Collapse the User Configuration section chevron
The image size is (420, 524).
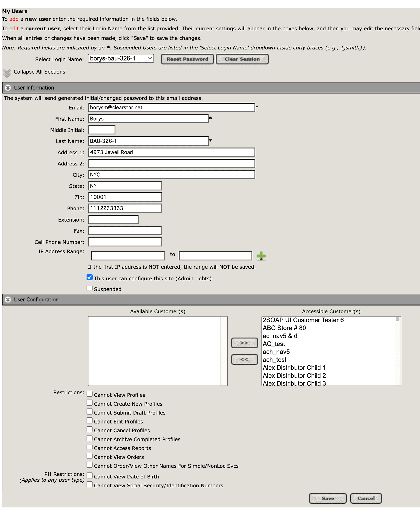[x=8, y=300]
